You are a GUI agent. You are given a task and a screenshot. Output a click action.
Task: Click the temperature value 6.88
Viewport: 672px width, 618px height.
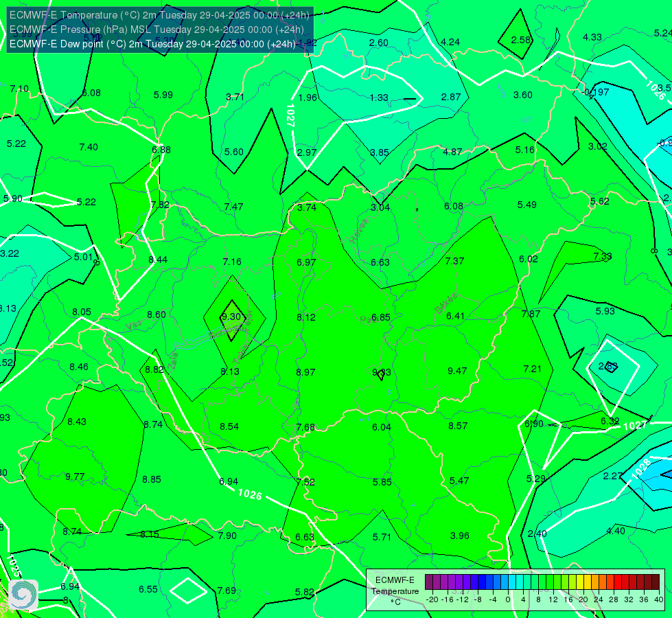[161, 150]
